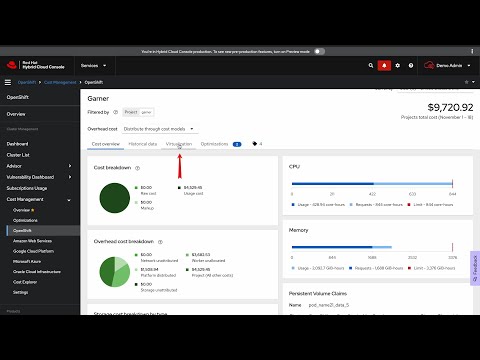Select Overview in the sidebar

coord(16,114)
